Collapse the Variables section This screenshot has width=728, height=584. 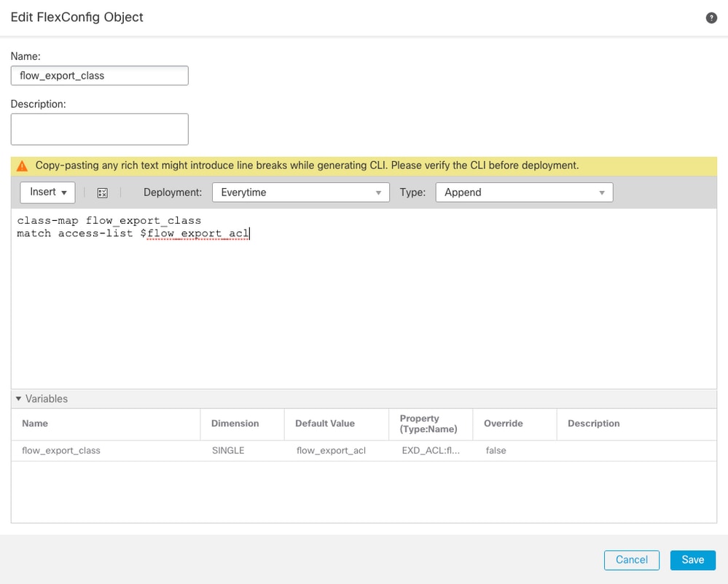(18, 399)
